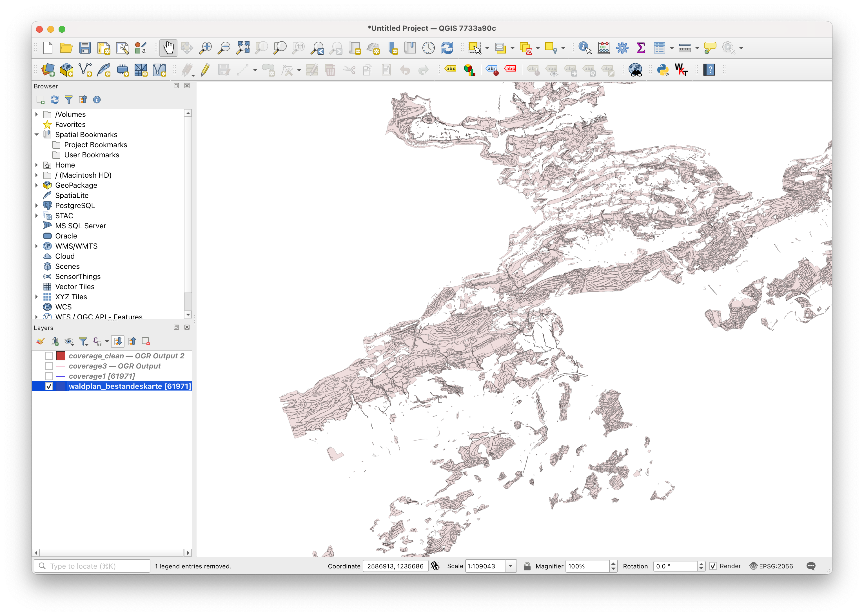
Task: Click the waldplan_bestandeskarte layer color swatch
Action: [61, 386]
